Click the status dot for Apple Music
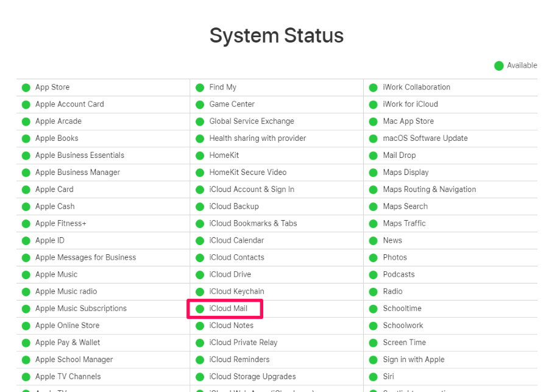 [x=26, y=275]
